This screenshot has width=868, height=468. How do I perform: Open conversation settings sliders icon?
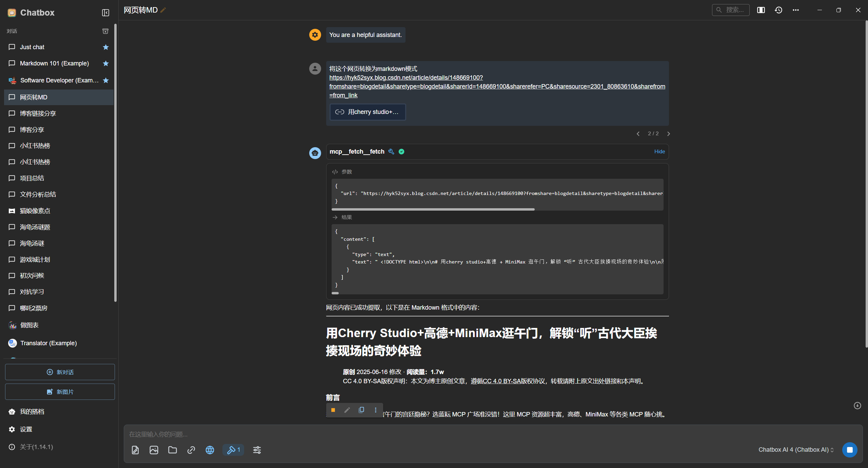[x=257, y=450]
